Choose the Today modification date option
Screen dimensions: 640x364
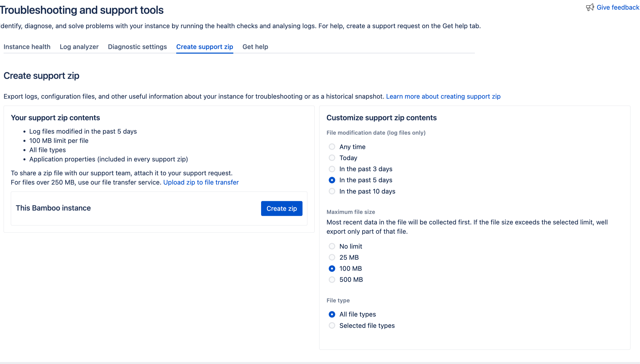pyautogui.click(x=332, y=158)
